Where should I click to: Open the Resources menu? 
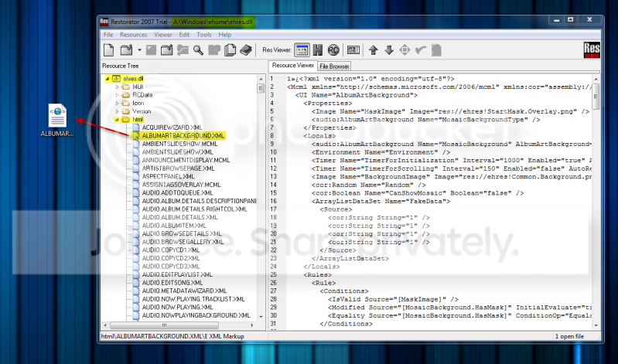[133, 35]
